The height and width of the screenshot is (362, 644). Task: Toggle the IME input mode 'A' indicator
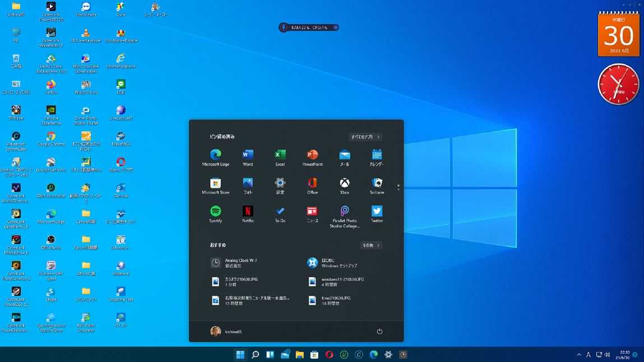(589, 355)
